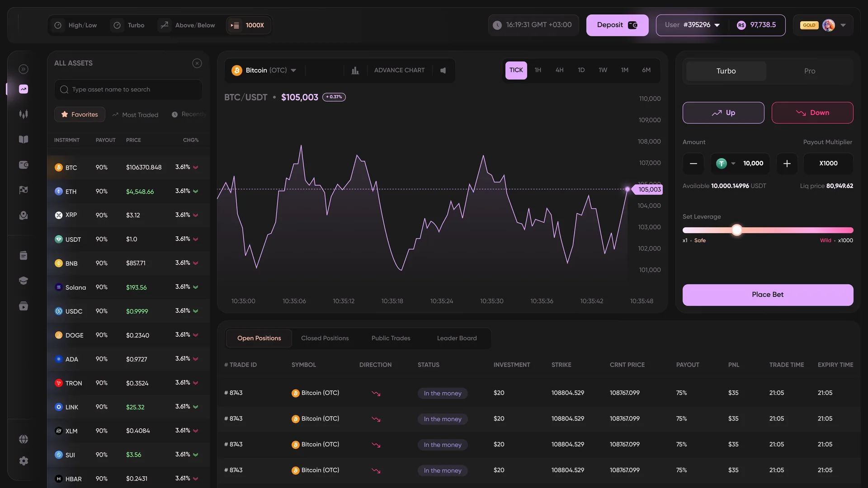Viewport: 868px width, 488px height.
Task: Select 1000X trading mode
Action: pos(248,25)
